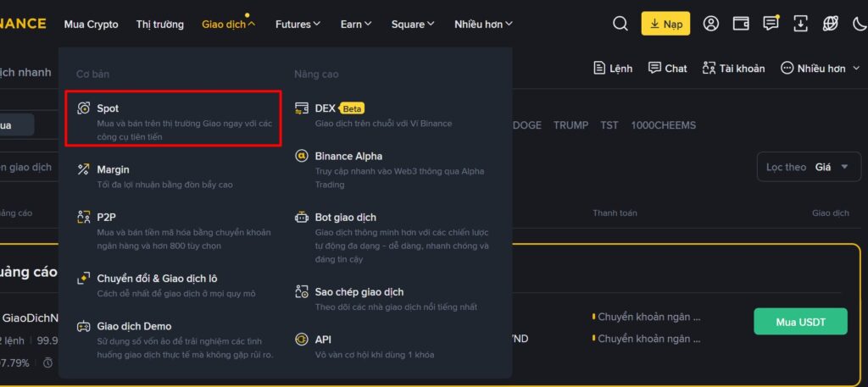Click the app download icon

[x=800, y=24]
